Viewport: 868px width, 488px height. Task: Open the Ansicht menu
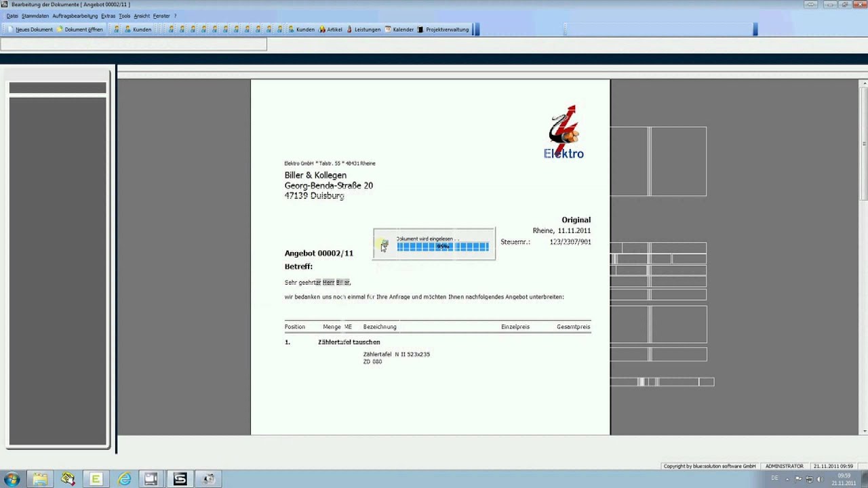(142, 16)
